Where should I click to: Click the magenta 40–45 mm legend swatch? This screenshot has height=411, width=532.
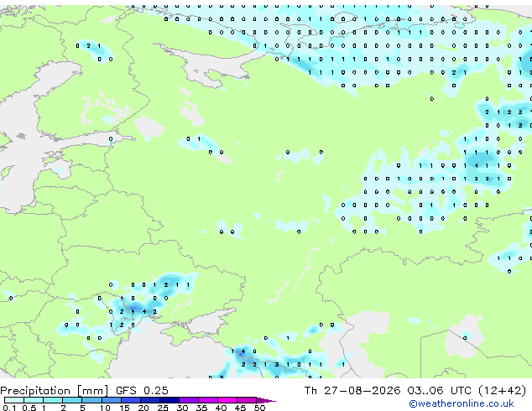227,400
